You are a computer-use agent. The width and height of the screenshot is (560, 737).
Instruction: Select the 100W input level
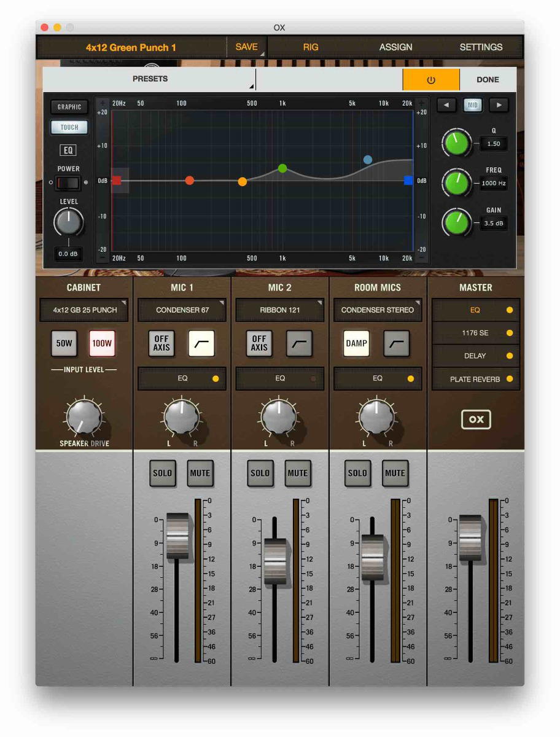(x=102, y=343)
